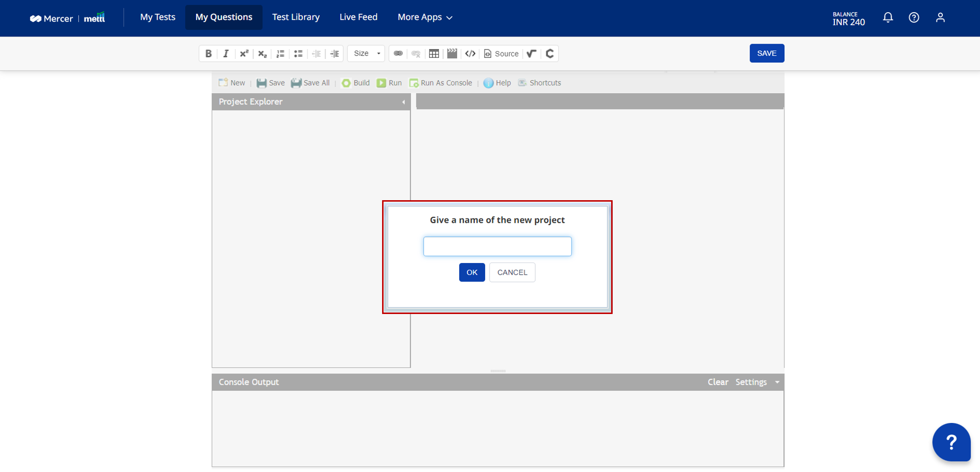Viewport: 980px width, 472px height.
Task: Open the header help question mark icon
Action: point(914,18)
